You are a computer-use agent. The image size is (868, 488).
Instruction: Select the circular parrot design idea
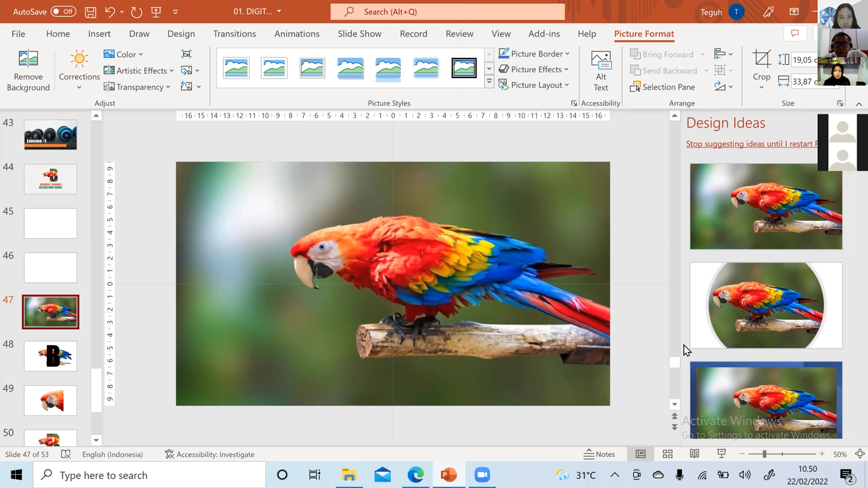pos(766,306)
